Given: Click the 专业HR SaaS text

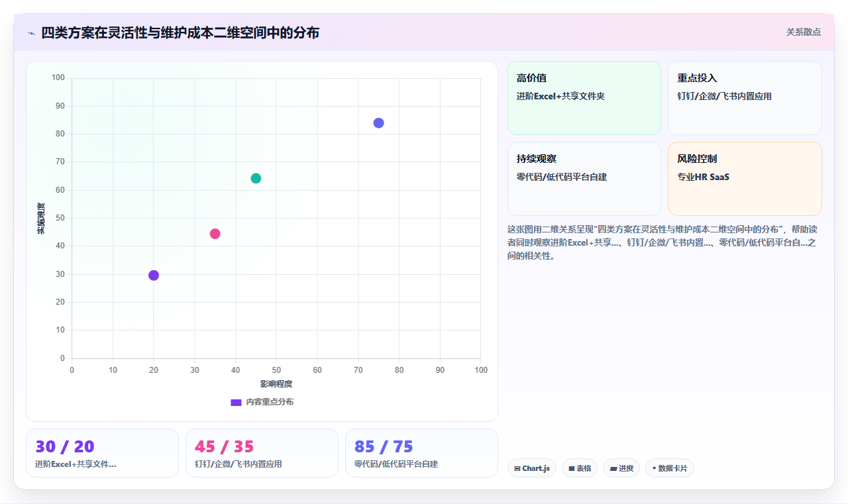Looking at the screenshot, I should pyautogui.click(x=703, y=177).
